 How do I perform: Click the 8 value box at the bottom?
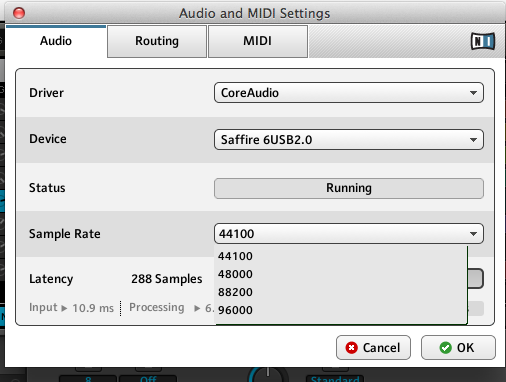88,379
